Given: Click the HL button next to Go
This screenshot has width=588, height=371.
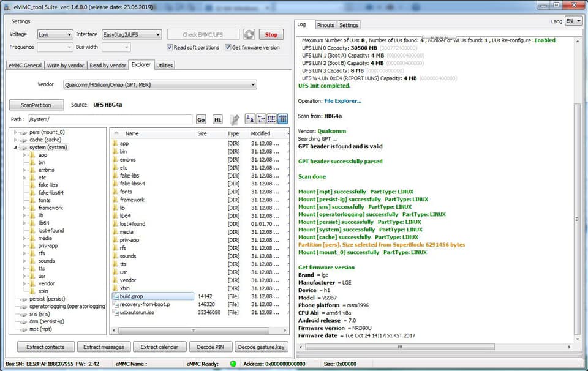Looking at the screenshot, I should pos(217,119).
